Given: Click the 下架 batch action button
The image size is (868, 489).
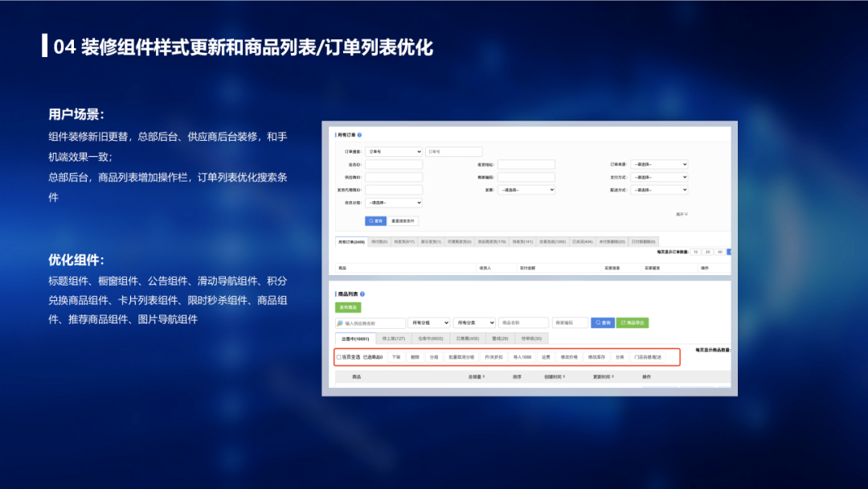Looking at the screenshot, I should click(x=396, y=356).
